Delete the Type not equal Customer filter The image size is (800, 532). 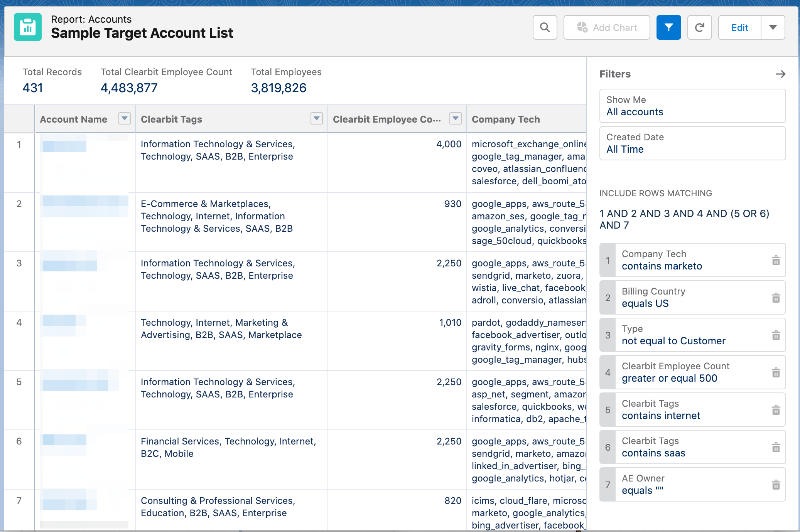(x=776, y=335)
